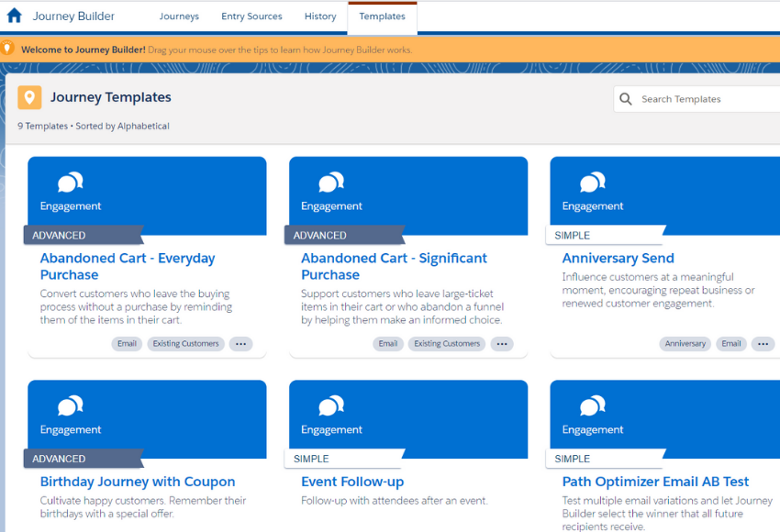780x532 pixels.
Task: Open Birthday Journey with Coupon template
Action: click(138, 482)
